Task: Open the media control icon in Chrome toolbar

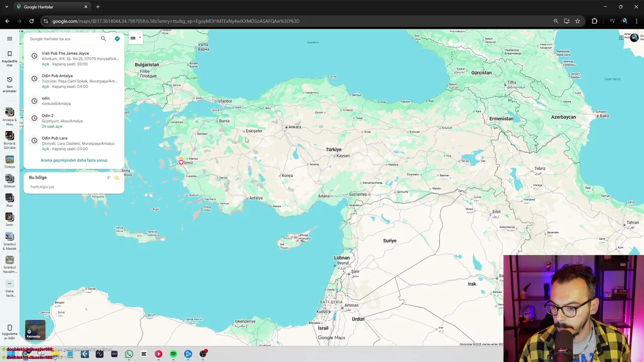Action: point(612,21)
